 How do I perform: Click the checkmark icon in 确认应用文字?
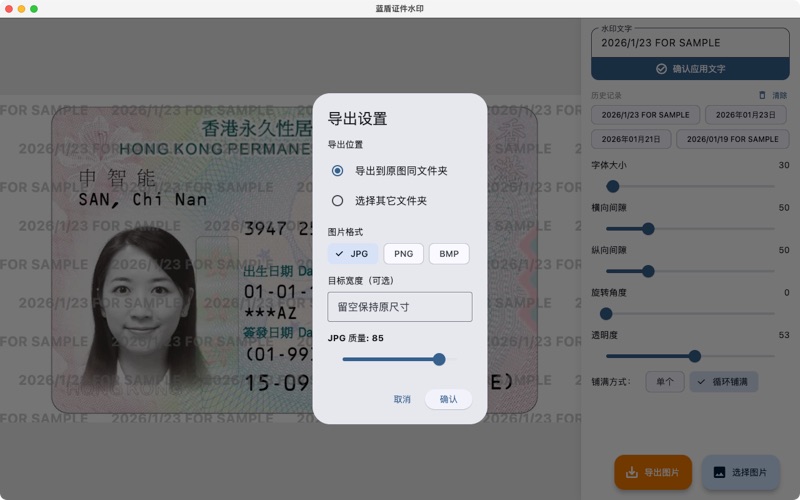(x=661, y=69)
